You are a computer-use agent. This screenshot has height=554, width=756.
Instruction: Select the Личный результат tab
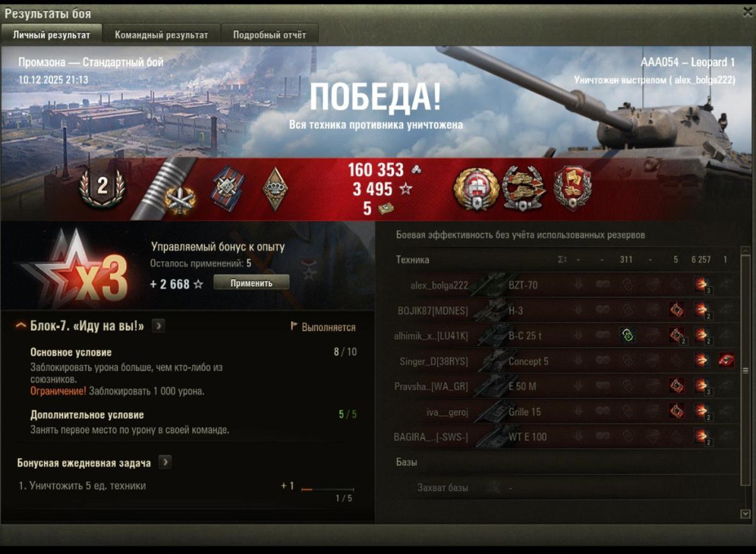tap(52, 35)
